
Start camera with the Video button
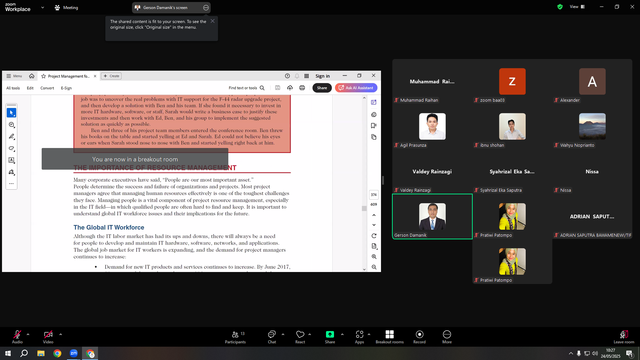(48, 336)
